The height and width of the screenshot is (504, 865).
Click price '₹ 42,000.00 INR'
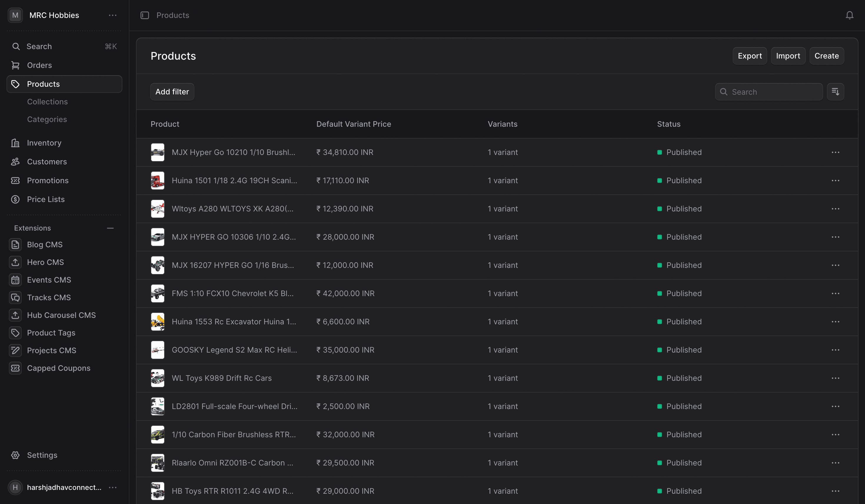coord(345,293)
